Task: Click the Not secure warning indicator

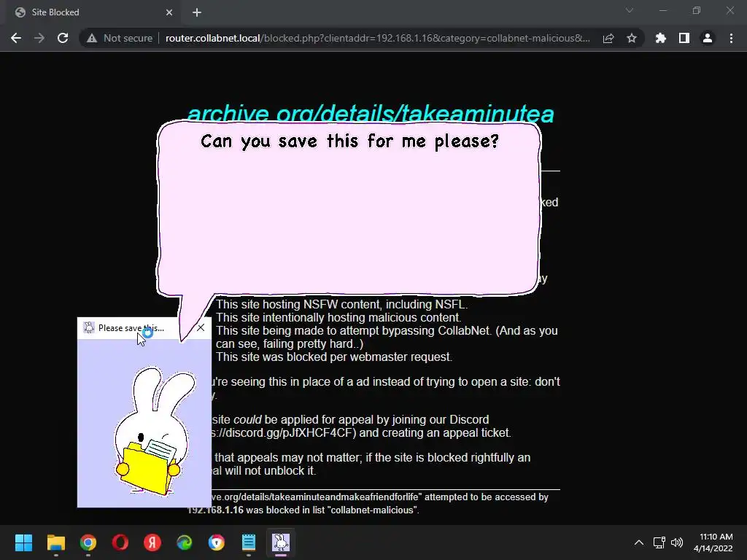Action: 120,38
